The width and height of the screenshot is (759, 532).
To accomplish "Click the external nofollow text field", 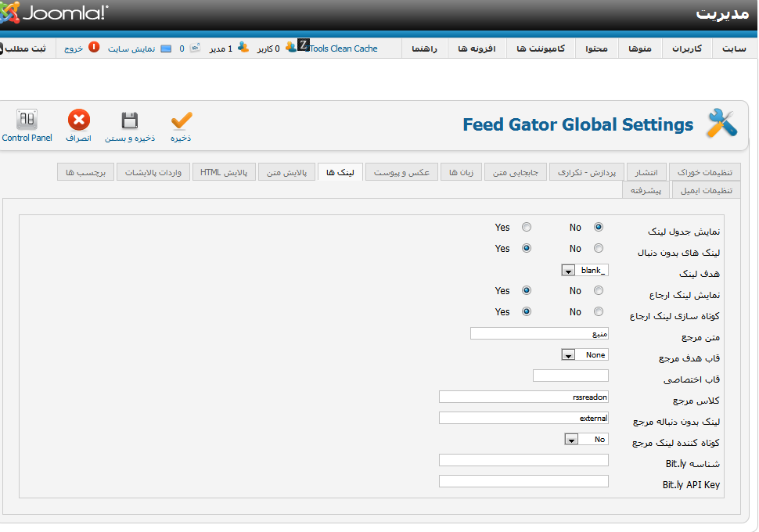I will pyautogui.click(x=523, y=418).
